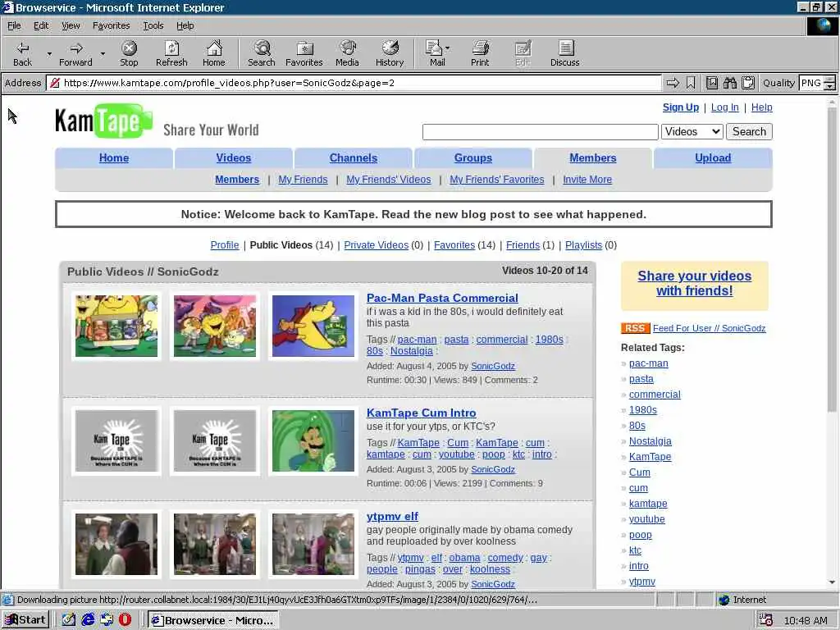Click the Nostalgia related tag

tap(650, 441)
